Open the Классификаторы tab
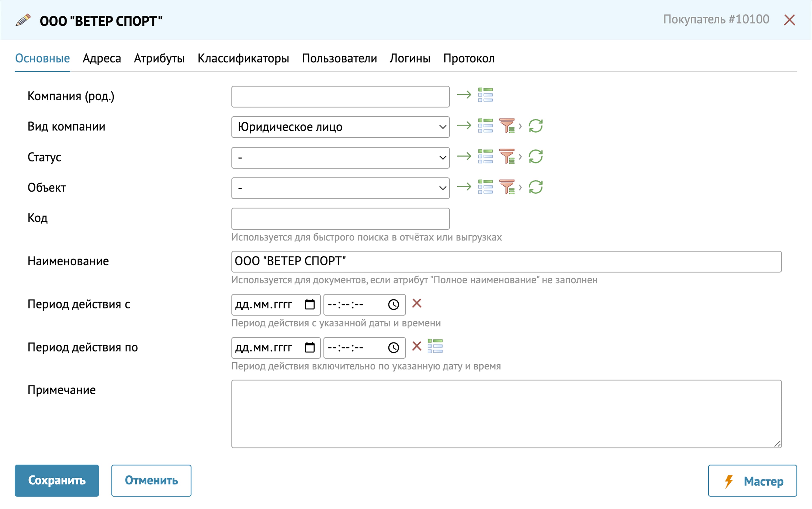This screenshot has width=812, height=509. pyautogui.click(x=243, y=58)
